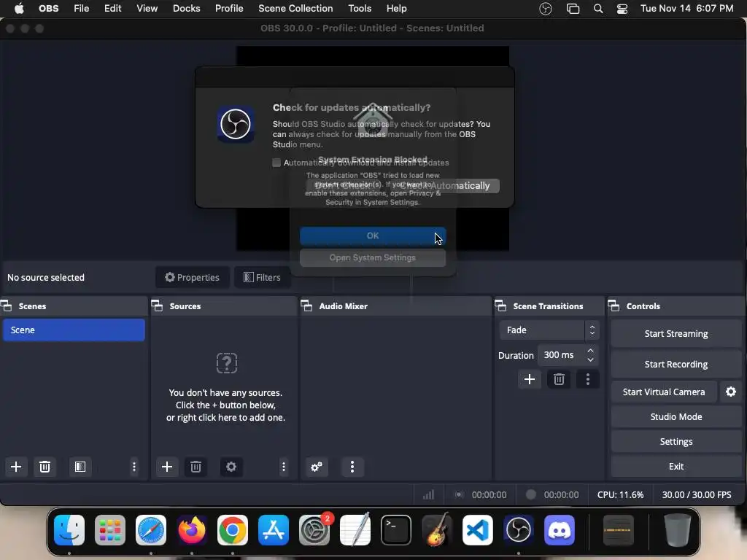Click the CPU: 11.6% status text
Viewport: 747px width, 560px height.
pyautogui.click(x=620, y=495)
